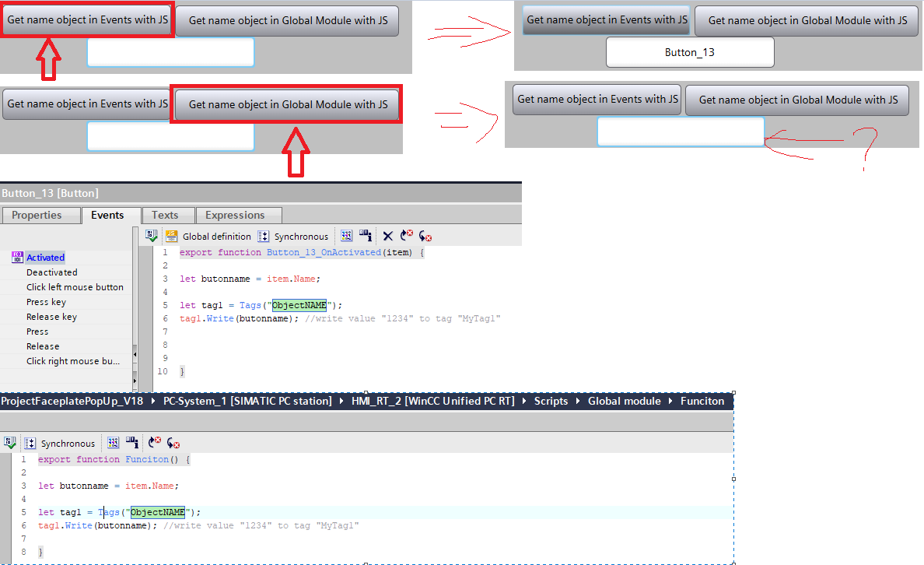Select the Click left mouse button event
The image size is (924, 565).
75,287
